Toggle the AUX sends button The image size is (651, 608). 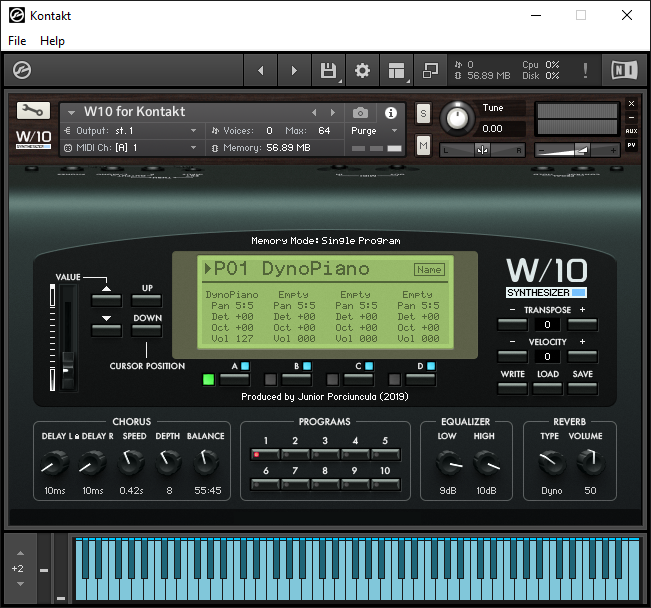pos(631,131)
